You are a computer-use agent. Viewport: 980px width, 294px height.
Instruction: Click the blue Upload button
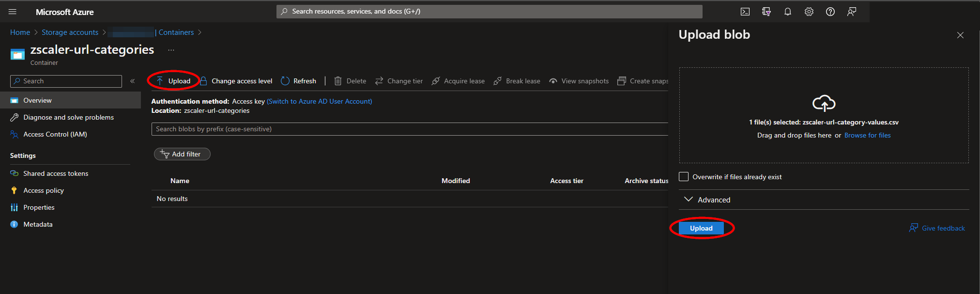click(x=701, y=228)
